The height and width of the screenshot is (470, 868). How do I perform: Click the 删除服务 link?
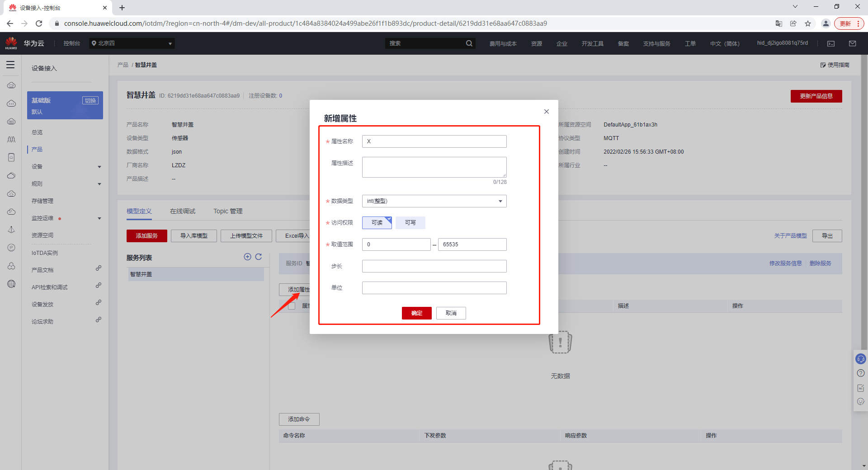pos(821,263)
